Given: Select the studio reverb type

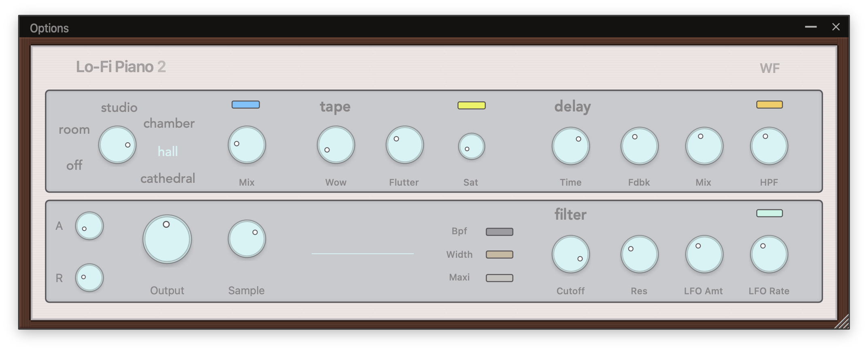Looking at the screenshot, I should coord(119,107).
